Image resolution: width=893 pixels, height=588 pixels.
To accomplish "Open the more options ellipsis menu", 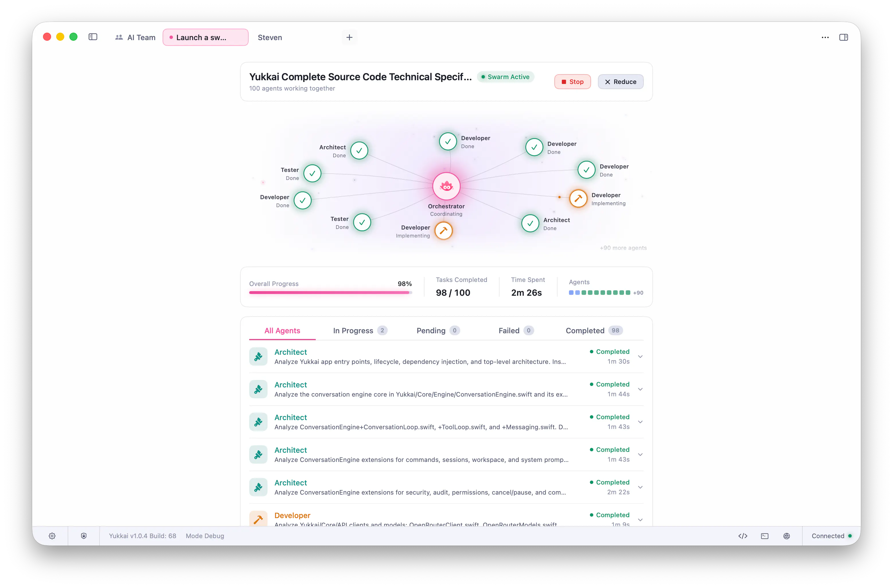I will pos(825,37).
